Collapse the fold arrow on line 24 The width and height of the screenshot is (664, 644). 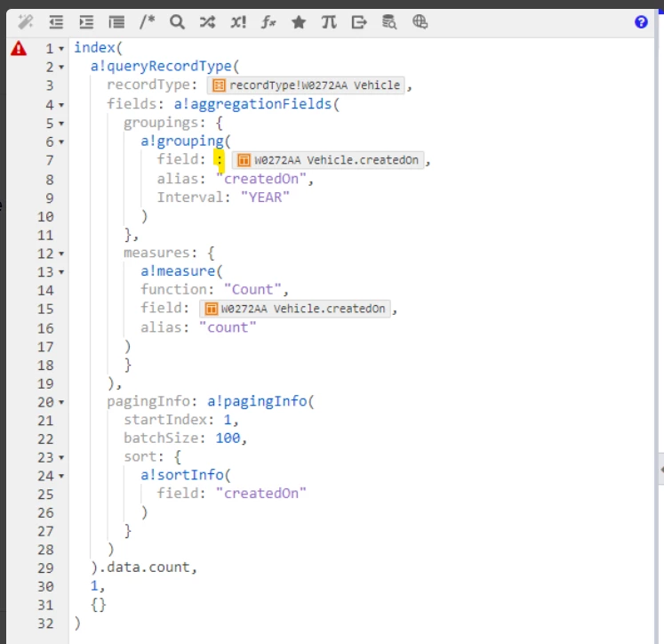coord(61,476)
